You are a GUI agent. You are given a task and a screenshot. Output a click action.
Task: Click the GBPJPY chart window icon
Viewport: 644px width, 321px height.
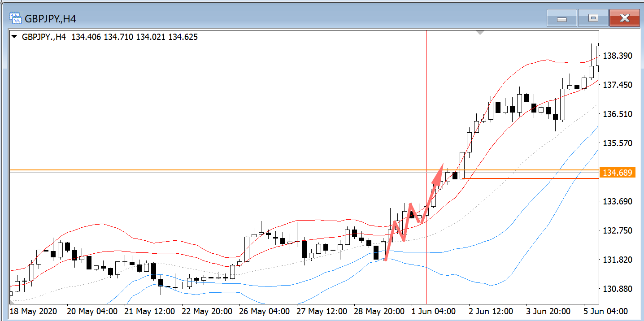[16, 18]
